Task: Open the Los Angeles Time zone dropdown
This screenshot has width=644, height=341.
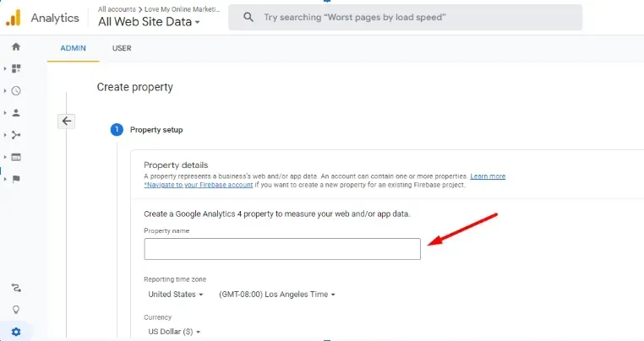Action: (x=277, y=295)
